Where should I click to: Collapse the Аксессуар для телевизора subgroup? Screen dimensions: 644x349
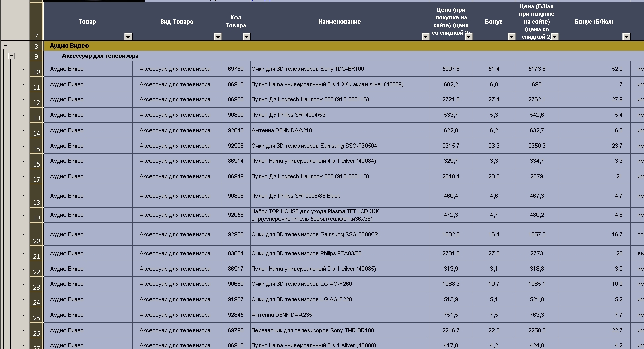[11, 56]
